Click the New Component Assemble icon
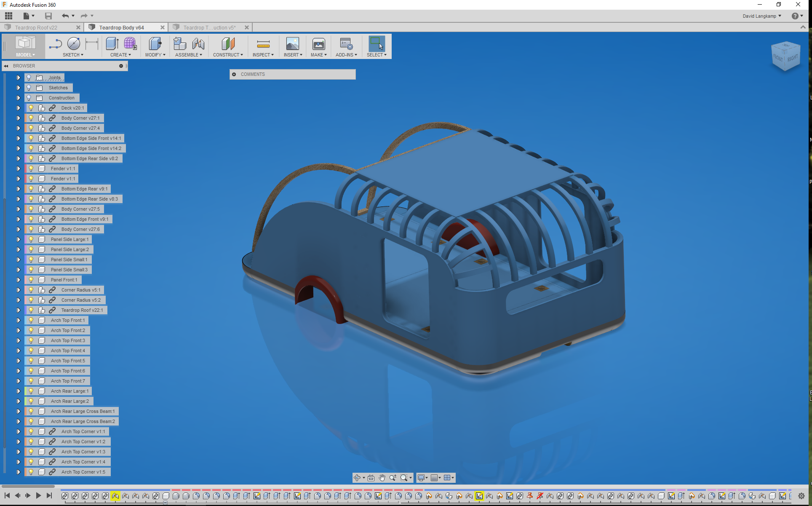 click(x=179, y=44)
